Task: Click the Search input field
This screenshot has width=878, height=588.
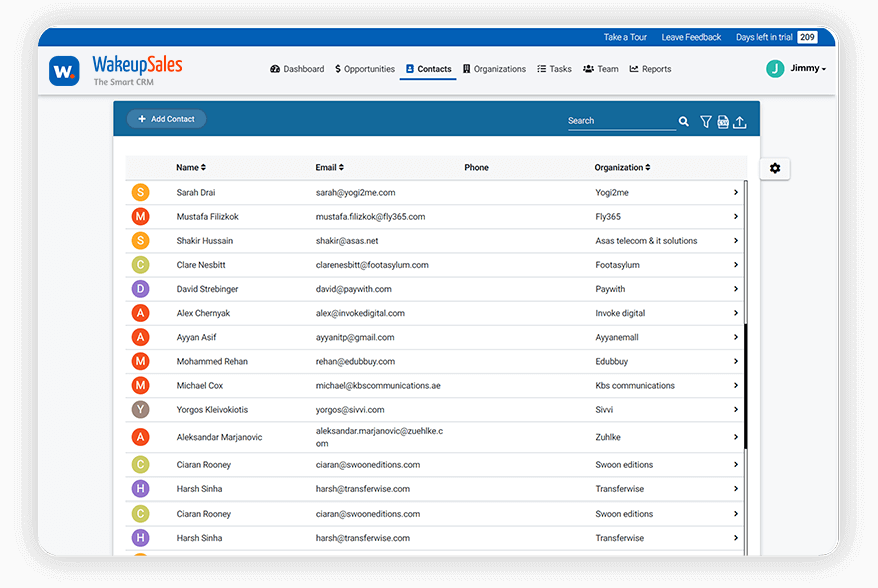Action: tap(622, 121)
